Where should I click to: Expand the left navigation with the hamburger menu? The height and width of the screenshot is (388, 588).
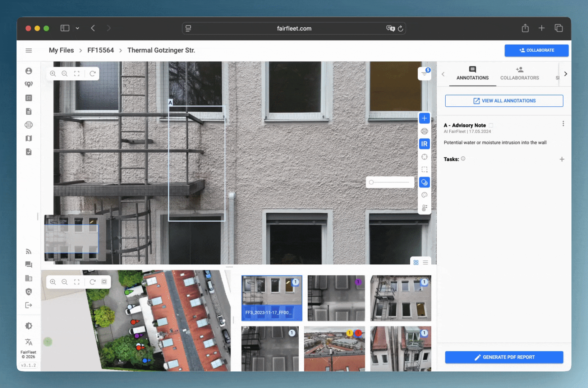click(29, 50)
